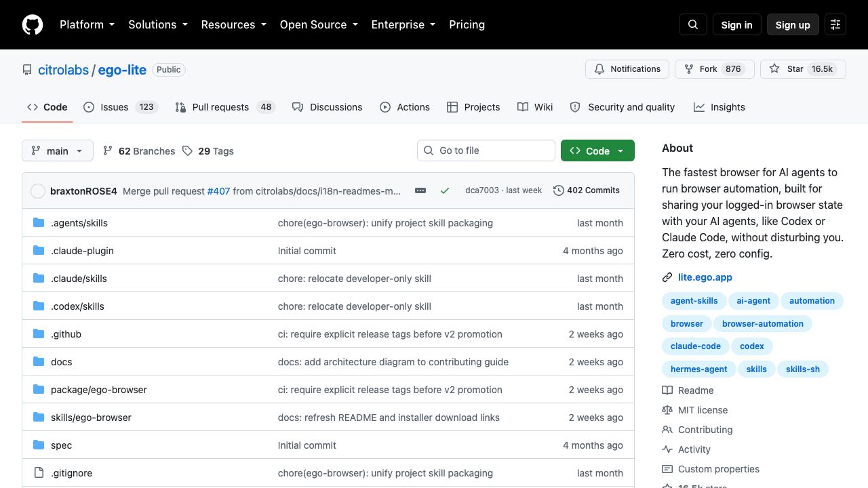868x488 pixels.
Task: Open commit 'docs: add architecture diagram to contributing guide'
Action: point(393,362)
